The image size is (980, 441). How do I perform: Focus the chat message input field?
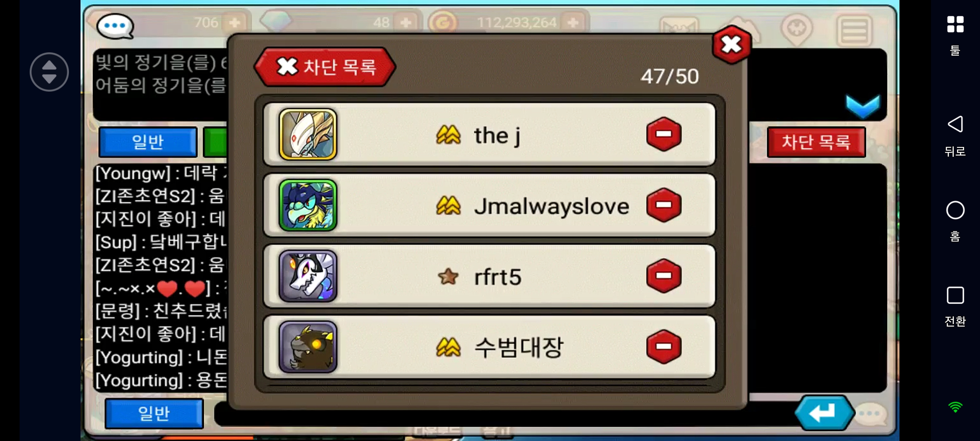[x=502, y=414]
